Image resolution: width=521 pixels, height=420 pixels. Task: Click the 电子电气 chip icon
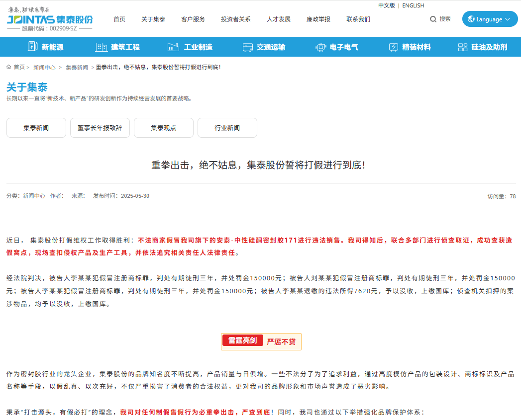click(x=321, y=47)
